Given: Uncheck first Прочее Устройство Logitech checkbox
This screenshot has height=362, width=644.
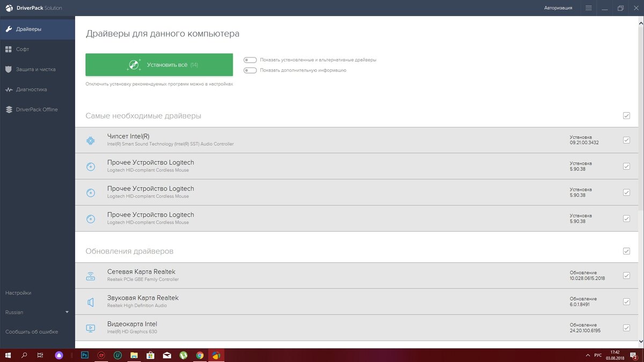Looking at the screenshot, I should [x=626, y=166].
